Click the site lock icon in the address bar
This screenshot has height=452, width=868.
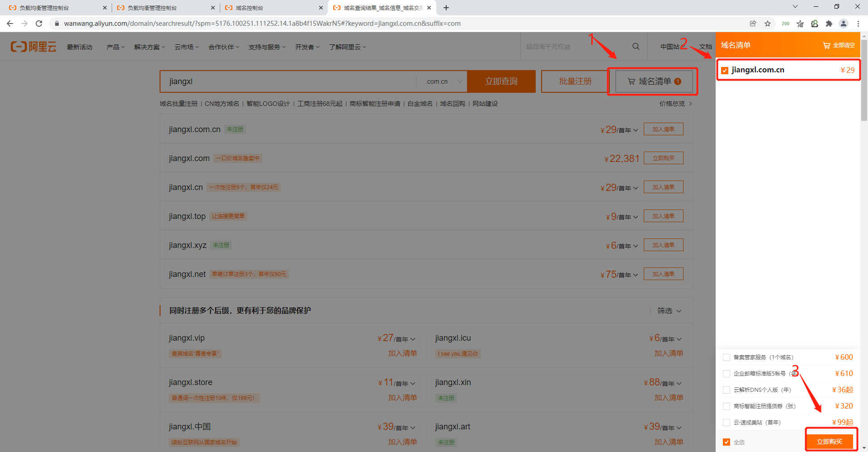[57, 24]
